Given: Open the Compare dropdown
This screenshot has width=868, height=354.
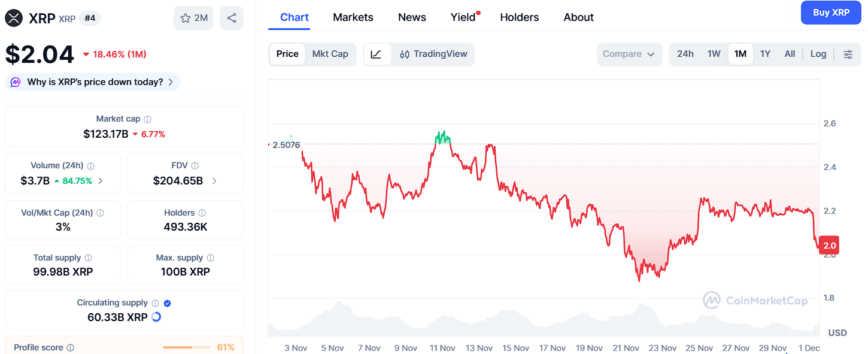Looking at the screenshot, I should pos(629,53).
